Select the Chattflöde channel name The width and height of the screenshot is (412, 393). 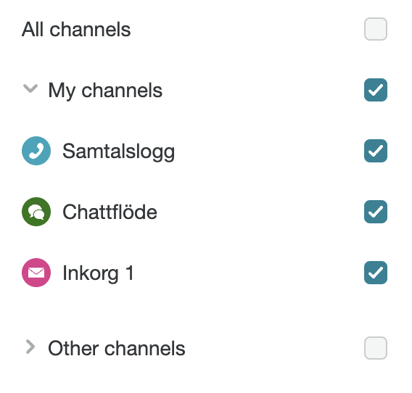(110, 212)
